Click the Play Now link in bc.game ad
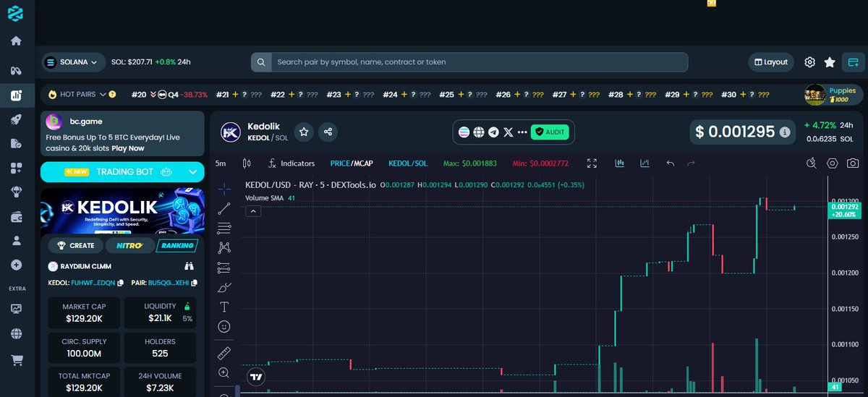Screen dimensions: 868x397 [x=127, y=148]
